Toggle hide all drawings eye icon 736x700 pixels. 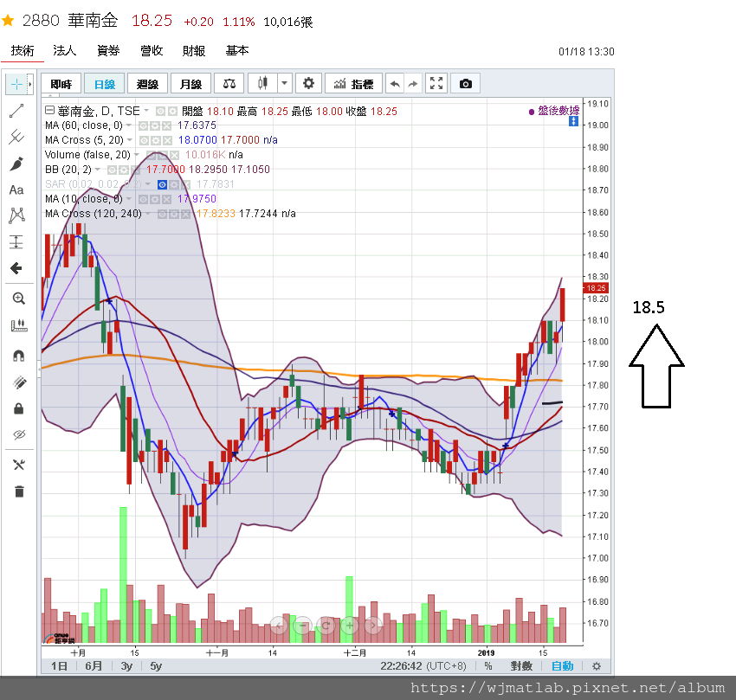click(19, 434)
